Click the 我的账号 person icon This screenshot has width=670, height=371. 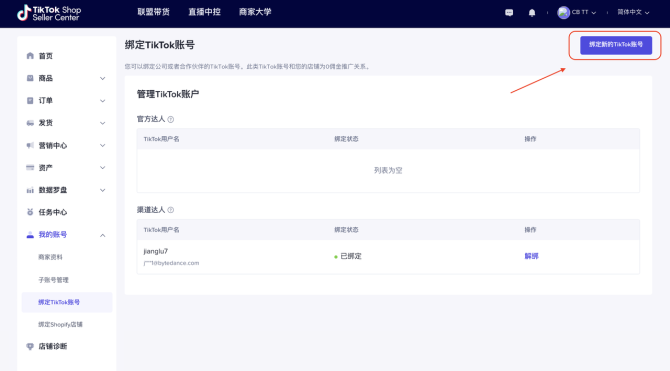tap(30, 235)
